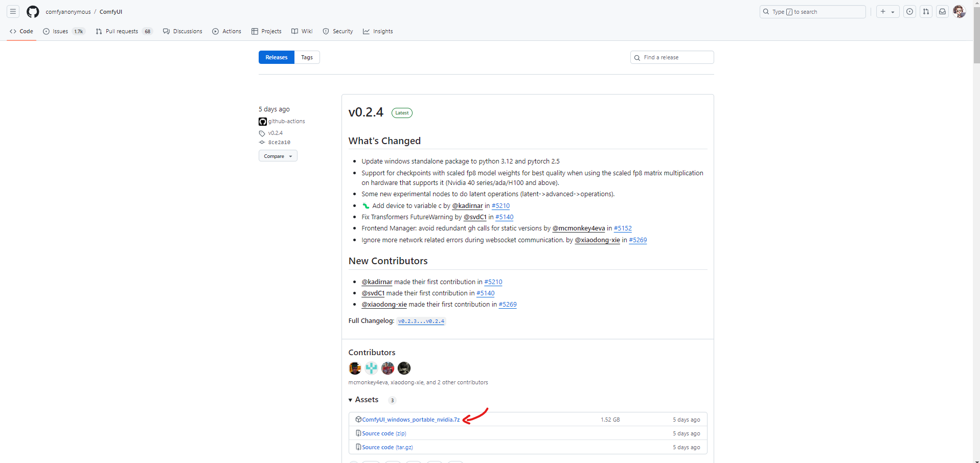Viewport: 980px width, 463px height.
Task: Open the user profile avatar menu
Action: click(959, 12)
